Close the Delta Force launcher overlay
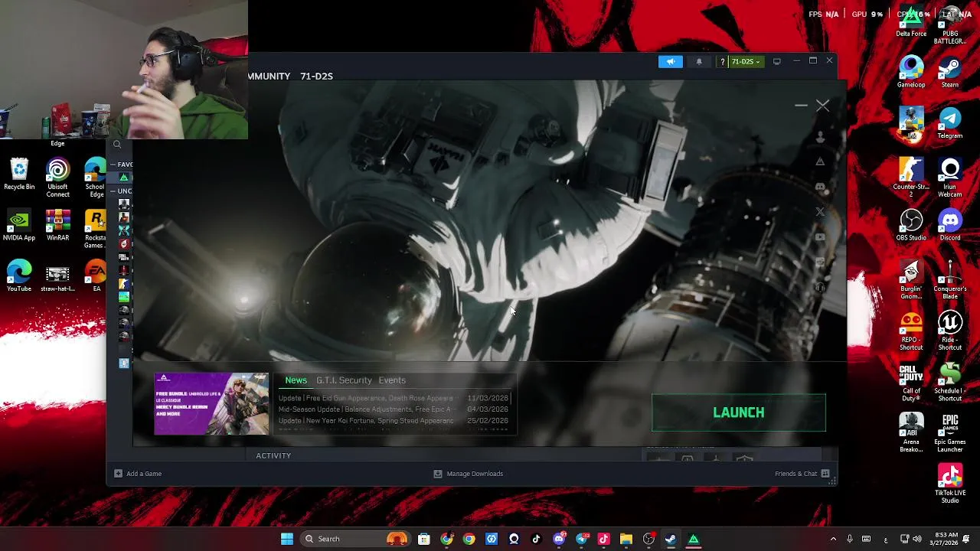The width and height of the screenshot is (980, 551). point(822,106)
